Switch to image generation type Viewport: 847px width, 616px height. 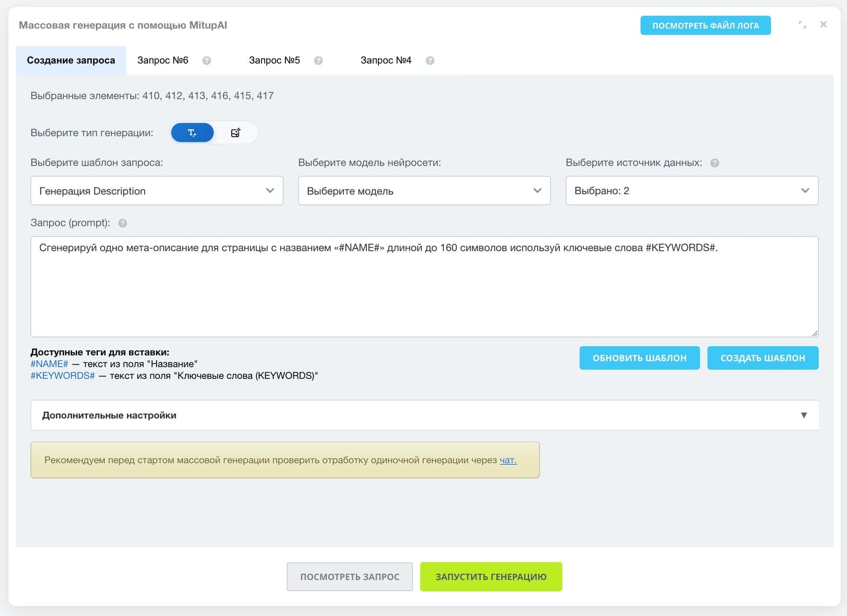(236, 133)
